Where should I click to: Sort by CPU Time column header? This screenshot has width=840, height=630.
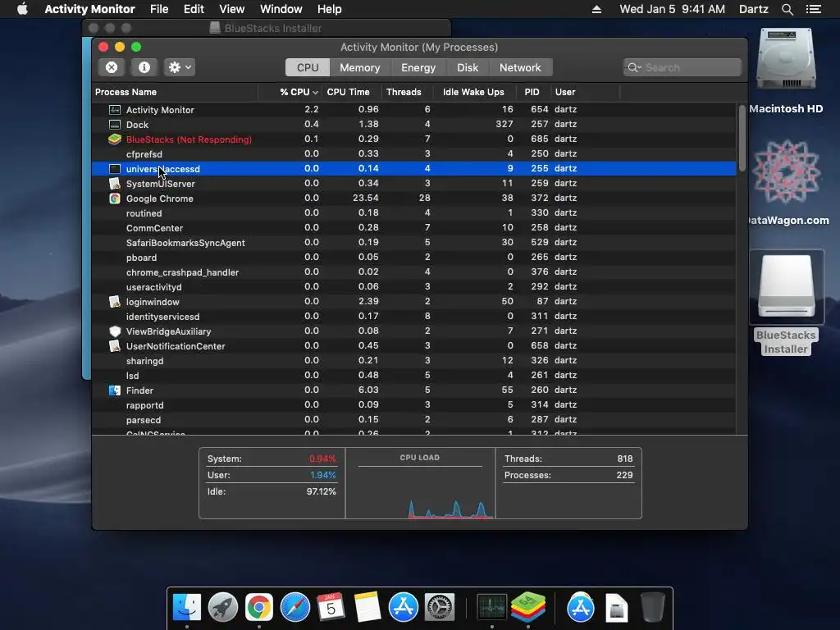pyautogui.click(x=348, y=92)
